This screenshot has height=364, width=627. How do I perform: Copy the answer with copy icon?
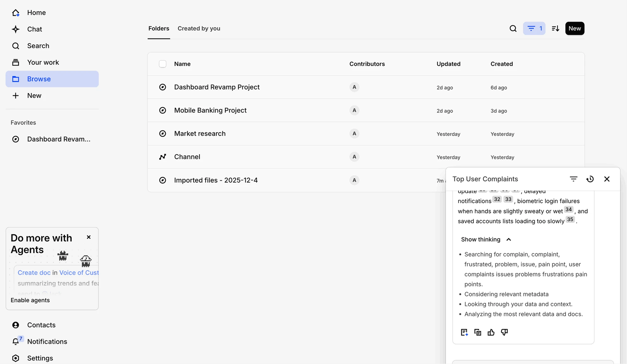478,332
